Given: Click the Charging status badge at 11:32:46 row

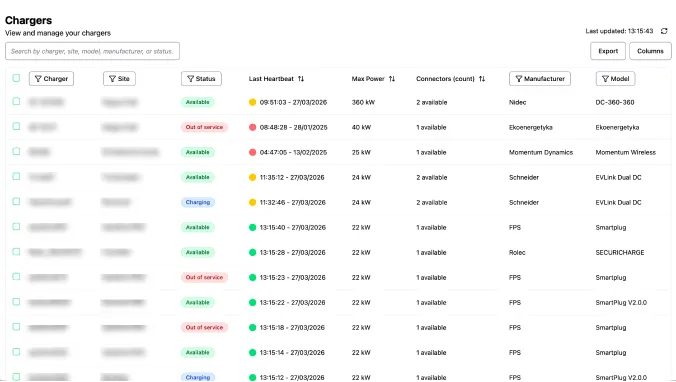Looking at the screenshot, I should tap(198, 202).
